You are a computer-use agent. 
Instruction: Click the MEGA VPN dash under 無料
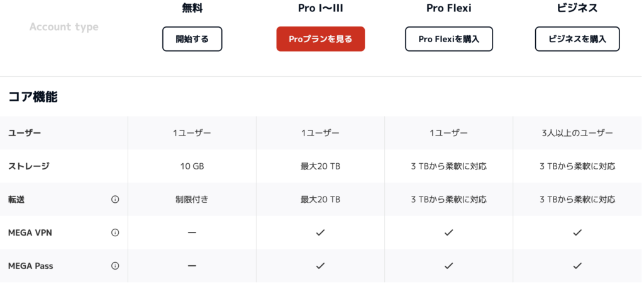(x=192, y=232)
